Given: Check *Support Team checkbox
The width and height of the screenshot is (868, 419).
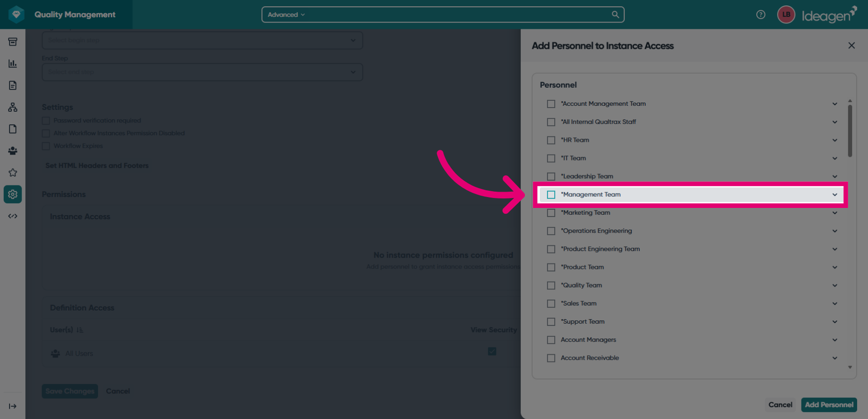Looking at the screenshot, I should tap(551, 322).
